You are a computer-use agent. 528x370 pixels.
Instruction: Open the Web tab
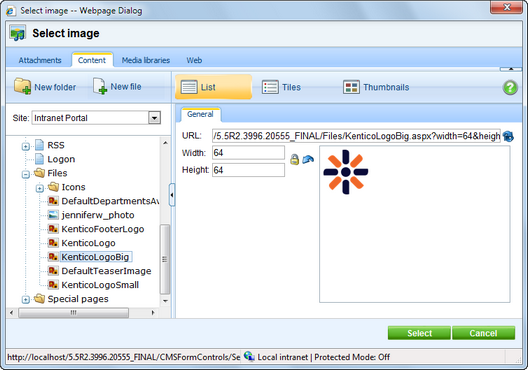click(x=194, y=60)
